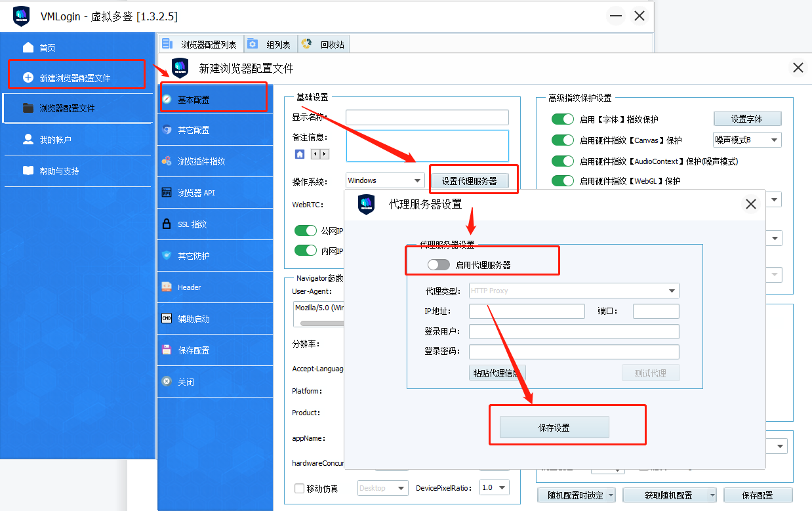Click the 粘贴代理信息 button
The height and width of the screenshot is (511, 812).
[497, 373]
